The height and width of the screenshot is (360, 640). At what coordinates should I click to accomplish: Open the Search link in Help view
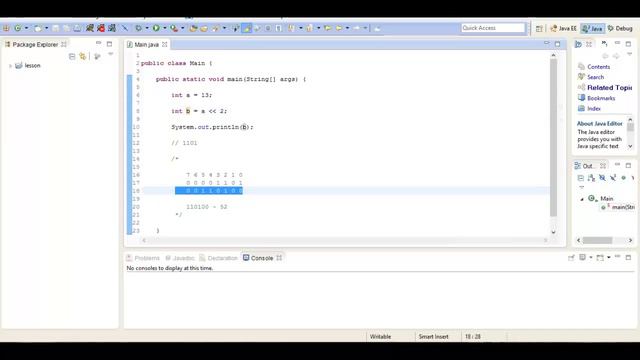pos(595,77)
